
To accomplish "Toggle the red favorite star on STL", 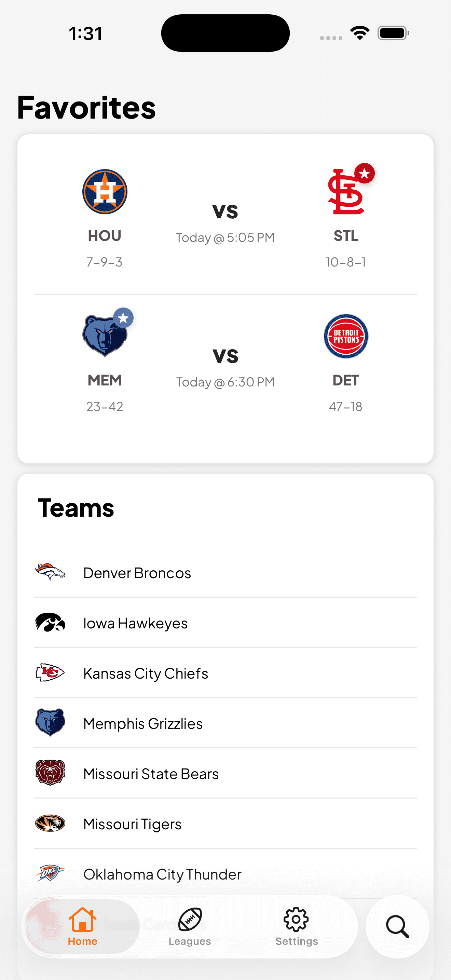I will pos(364,174).
